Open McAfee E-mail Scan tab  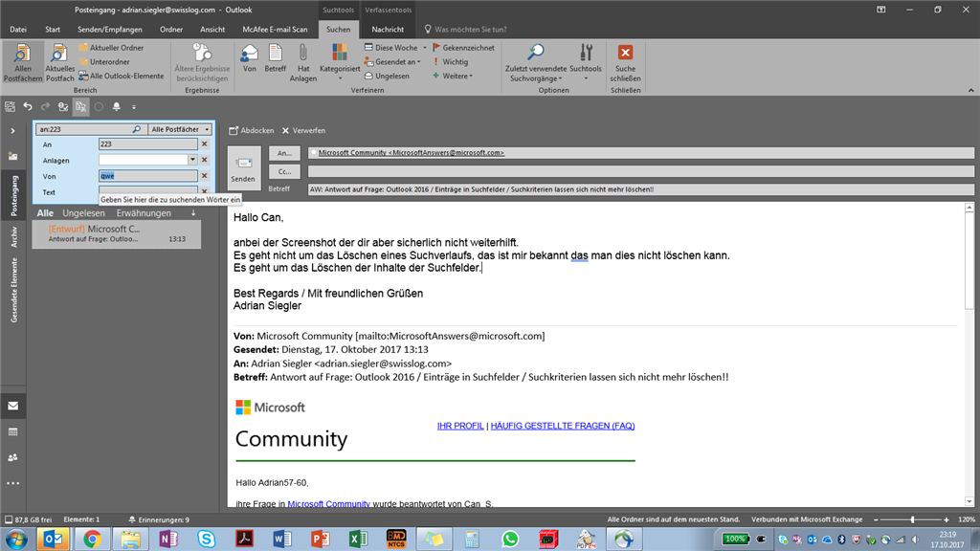275,30
